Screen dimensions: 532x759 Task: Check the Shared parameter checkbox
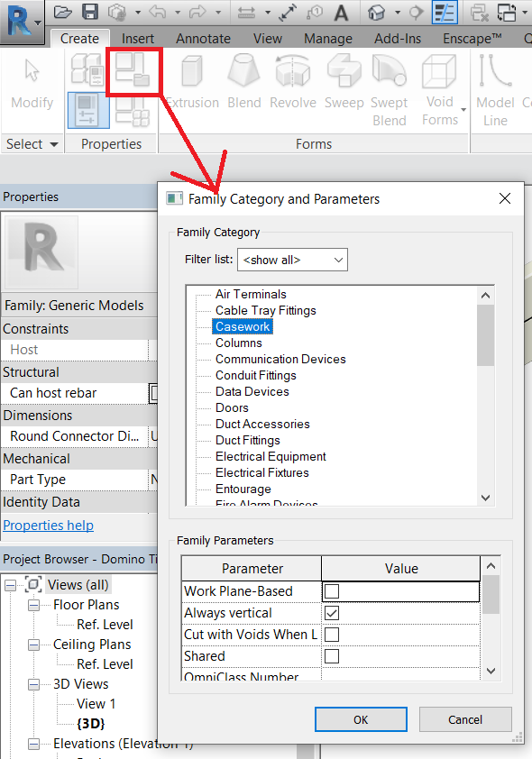tap(332, 656)
